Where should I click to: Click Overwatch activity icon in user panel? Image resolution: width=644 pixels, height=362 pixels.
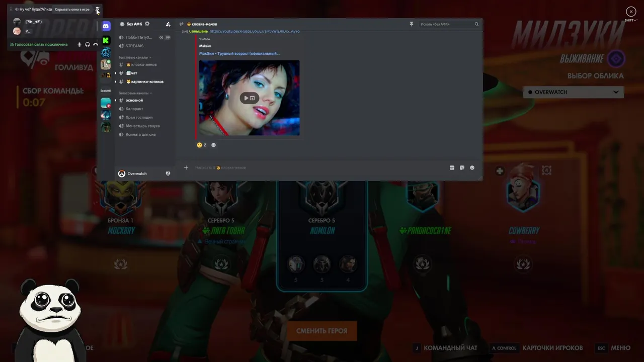point(121,173)
